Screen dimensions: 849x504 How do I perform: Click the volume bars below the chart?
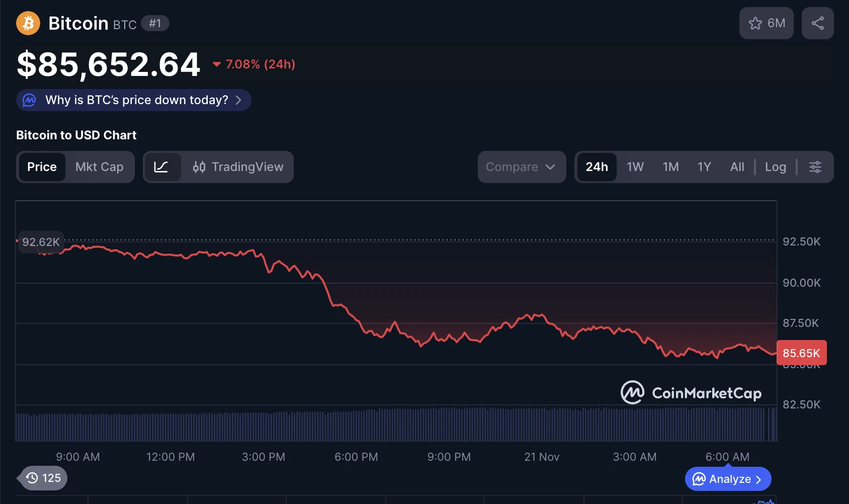396,425
